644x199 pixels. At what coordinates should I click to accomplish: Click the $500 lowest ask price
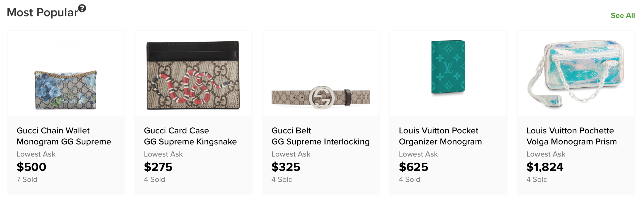(x=31, y=167)
